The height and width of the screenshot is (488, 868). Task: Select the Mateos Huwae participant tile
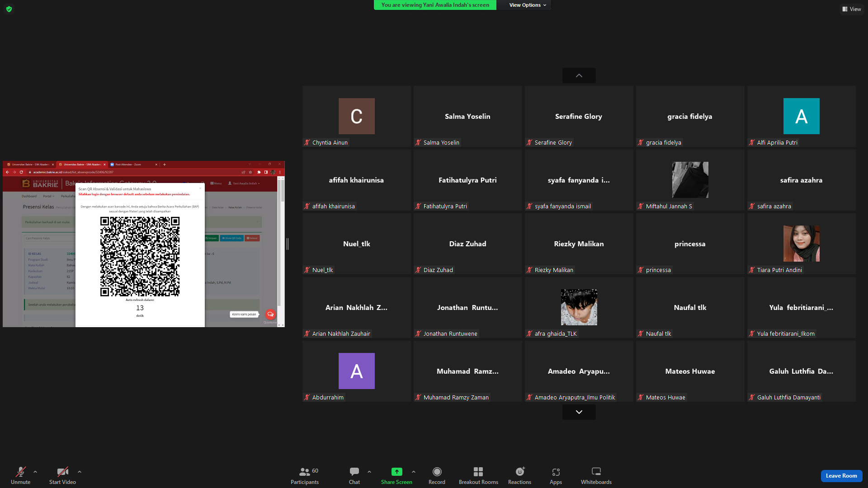pos(690,371)
